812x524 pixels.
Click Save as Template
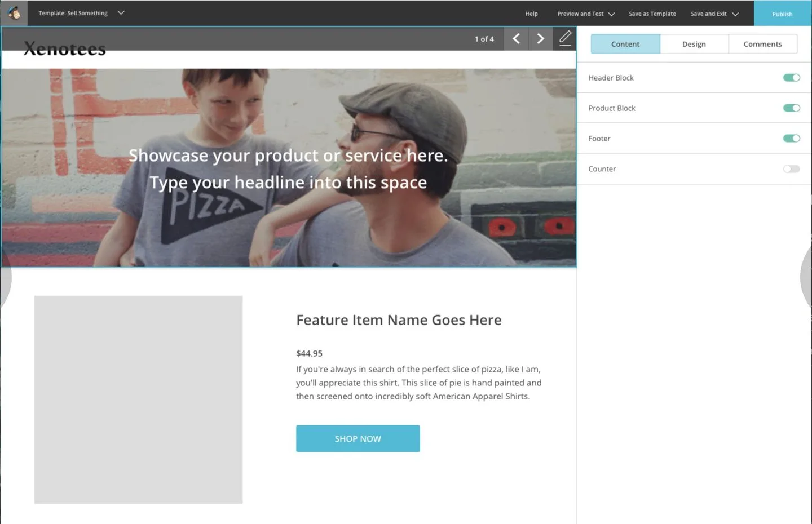pos(652,14)
